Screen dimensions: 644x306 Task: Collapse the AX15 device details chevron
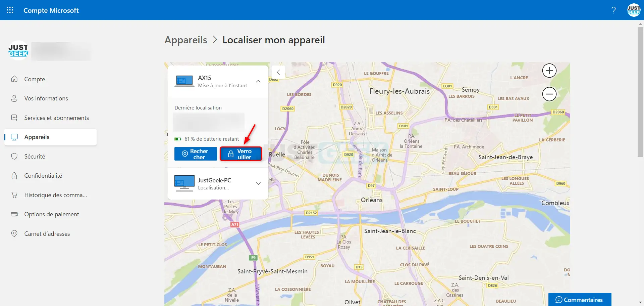point(258,81)
